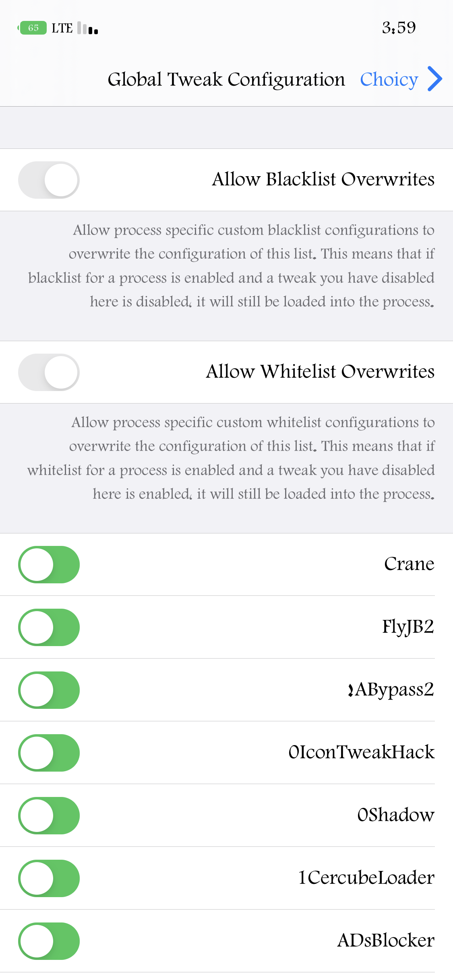Screen dimensions: 453x980
Task: Select the ADsBlocker row label
Action: point(386,941)
